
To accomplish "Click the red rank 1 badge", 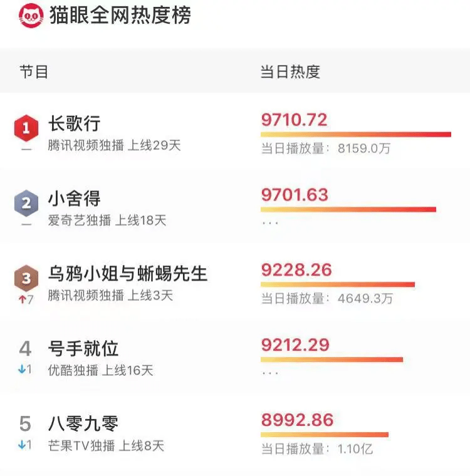I will pos(26,128).
